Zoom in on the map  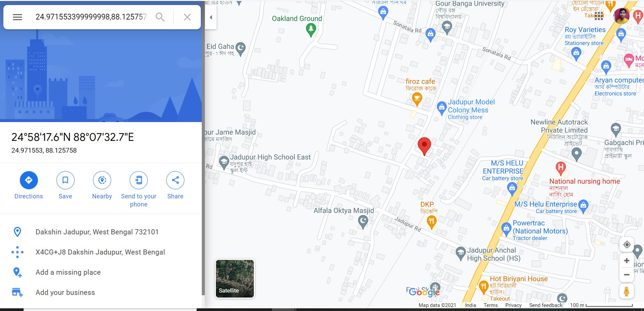pos(627,261)
